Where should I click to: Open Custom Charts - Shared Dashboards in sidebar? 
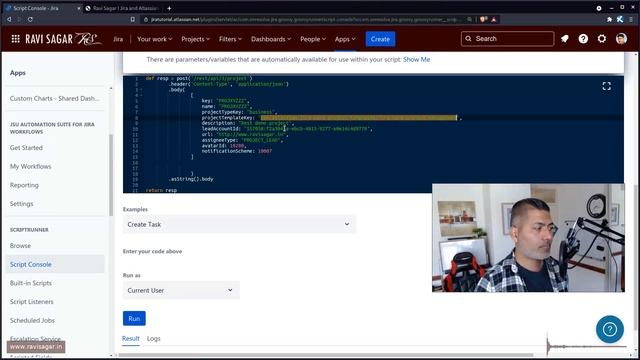[x=55, y=98]
